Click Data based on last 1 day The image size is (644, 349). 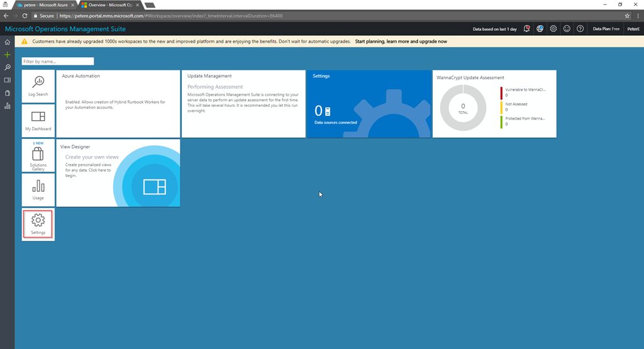coord(494,29)
